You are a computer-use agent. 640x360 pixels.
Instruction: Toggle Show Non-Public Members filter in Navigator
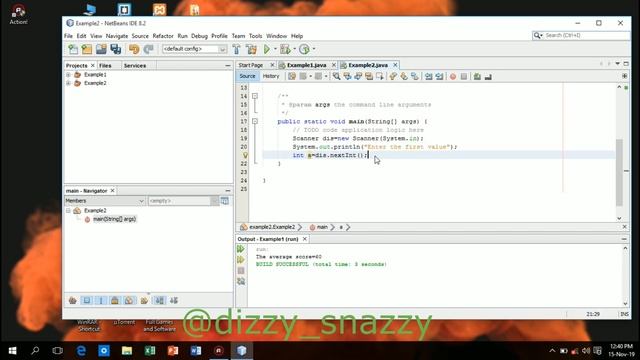(115, 300)
